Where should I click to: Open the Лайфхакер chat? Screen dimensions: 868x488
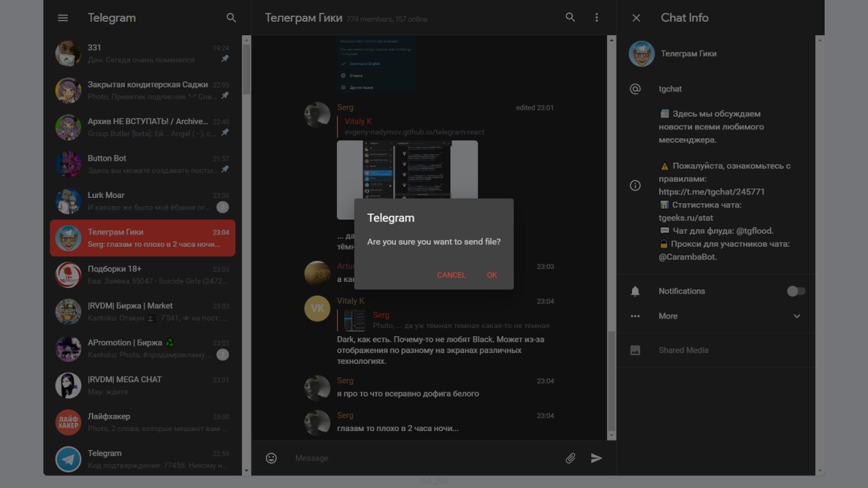coord(142,422)
